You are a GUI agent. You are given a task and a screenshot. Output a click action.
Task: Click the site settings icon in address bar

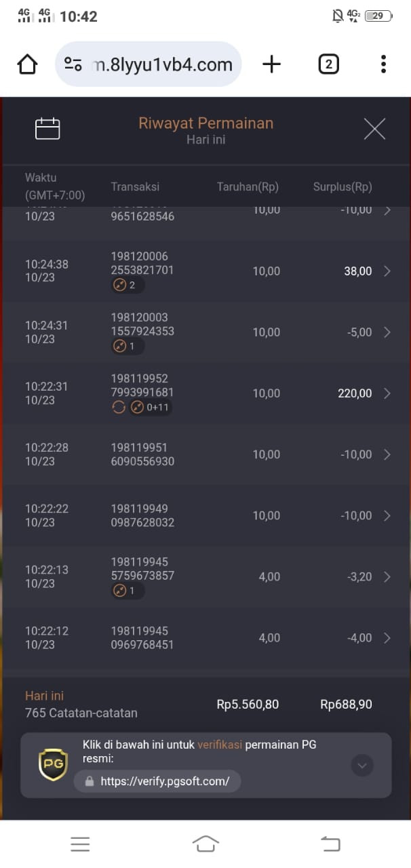73,64
